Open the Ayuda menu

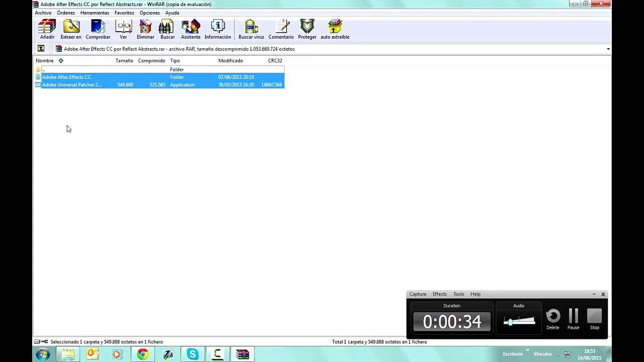tap(172, 13)
